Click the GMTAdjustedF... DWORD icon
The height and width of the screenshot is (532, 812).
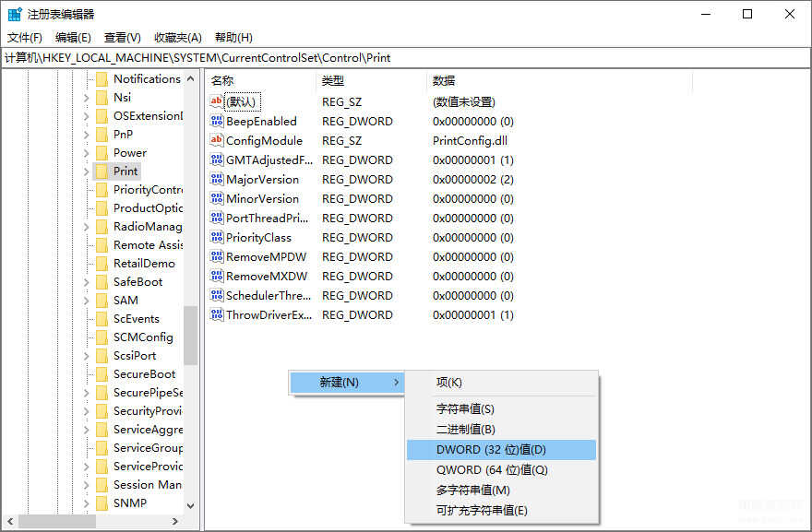click(x=217, y=160)
